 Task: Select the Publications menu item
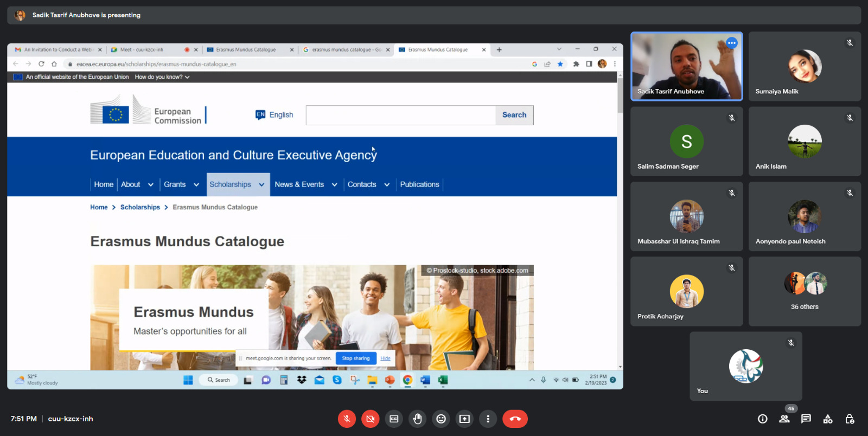tap(419, 184)
